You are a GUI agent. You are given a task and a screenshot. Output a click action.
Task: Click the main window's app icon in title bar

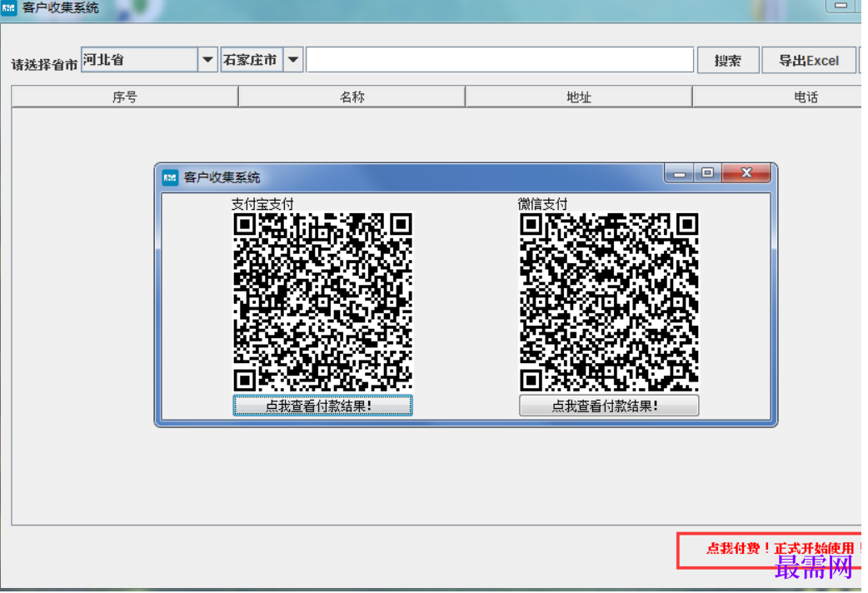click(8, 8)
